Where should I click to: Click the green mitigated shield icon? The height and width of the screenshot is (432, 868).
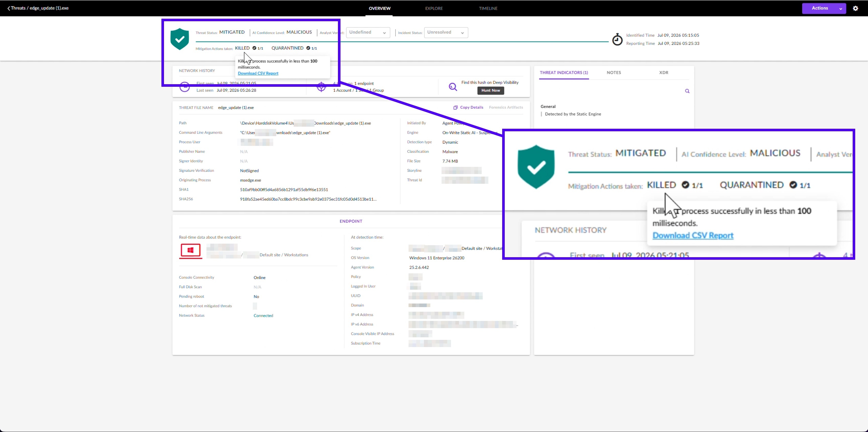180,39
